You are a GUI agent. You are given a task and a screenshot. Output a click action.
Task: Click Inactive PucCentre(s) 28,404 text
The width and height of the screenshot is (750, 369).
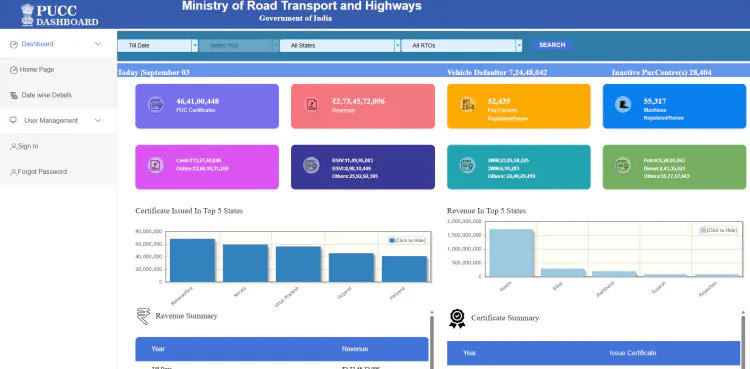click(x=662, y=73)
